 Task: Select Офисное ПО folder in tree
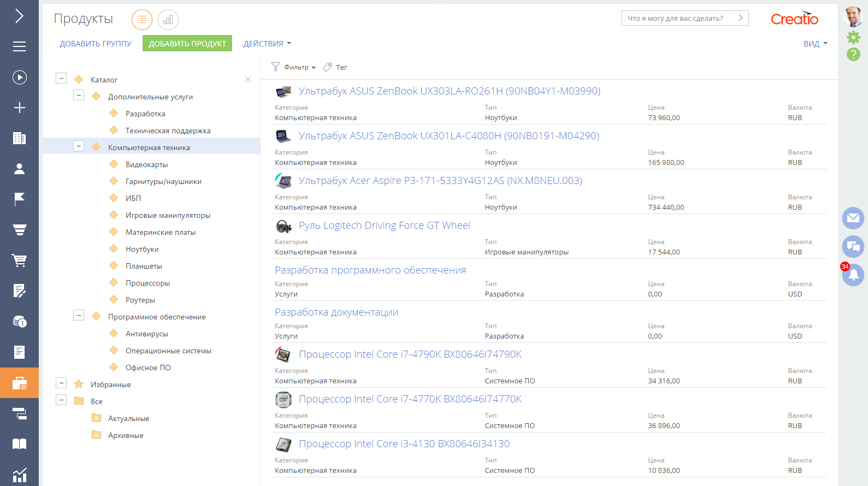coord(148,368)
